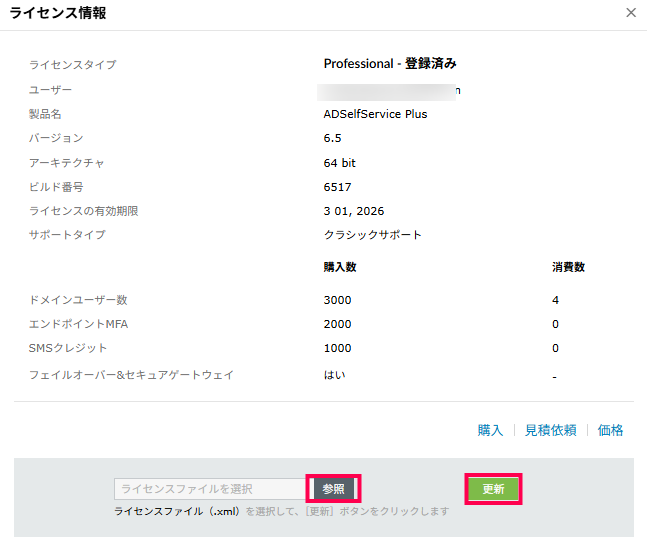647x549 pixels.
Task: Click the 消費数 column header
Action: click(568, 267)
